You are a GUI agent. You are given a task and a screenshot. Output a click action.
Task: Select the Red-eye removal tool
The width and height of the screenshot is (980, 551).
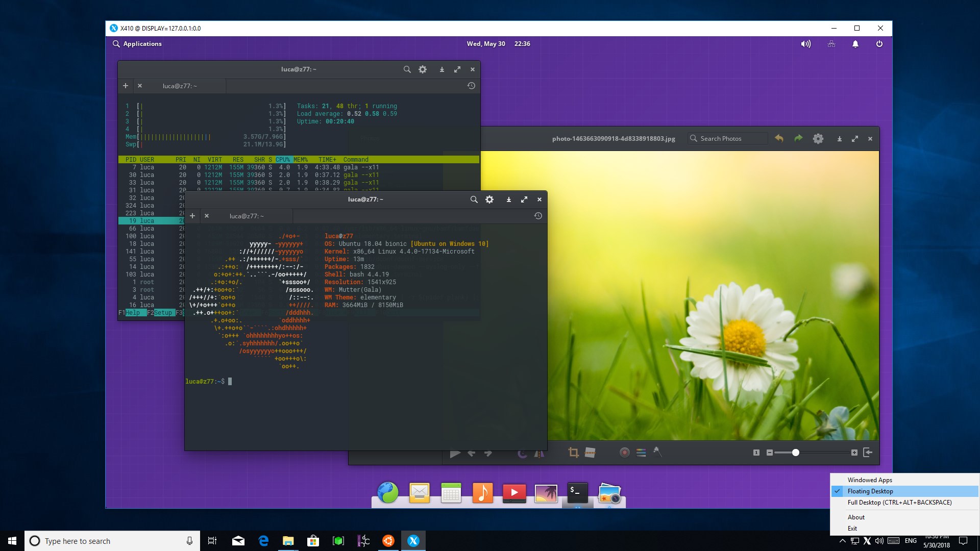(624, 453)
